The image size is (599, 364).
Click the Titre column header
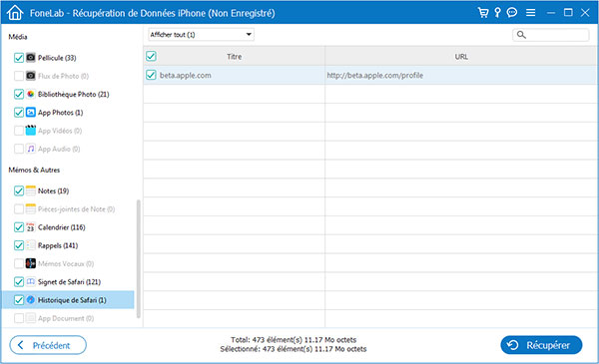tap(235, 57)
